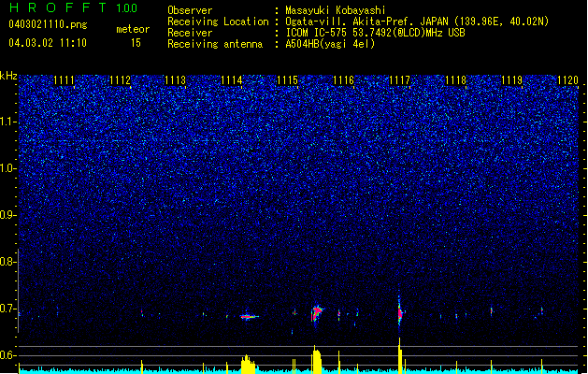Click the yellow power bar between 1115 and 1116
The image size is (588, 374).
(x=317, y=360)
